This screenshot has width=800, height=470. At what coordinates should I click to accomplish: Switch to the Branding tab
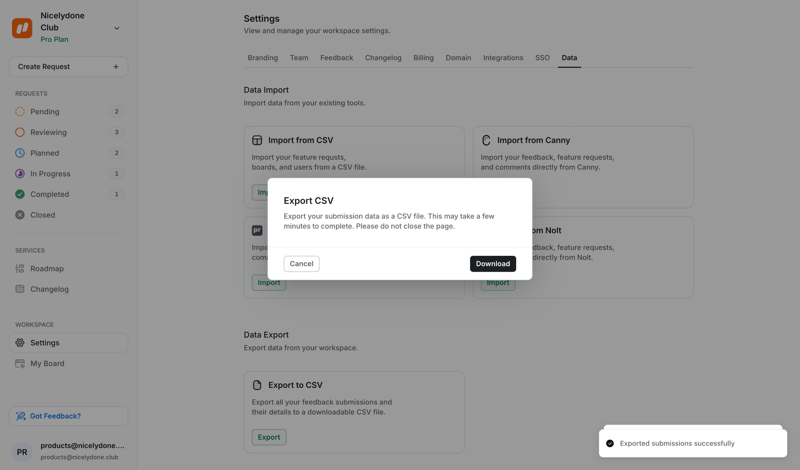(263, 58)
